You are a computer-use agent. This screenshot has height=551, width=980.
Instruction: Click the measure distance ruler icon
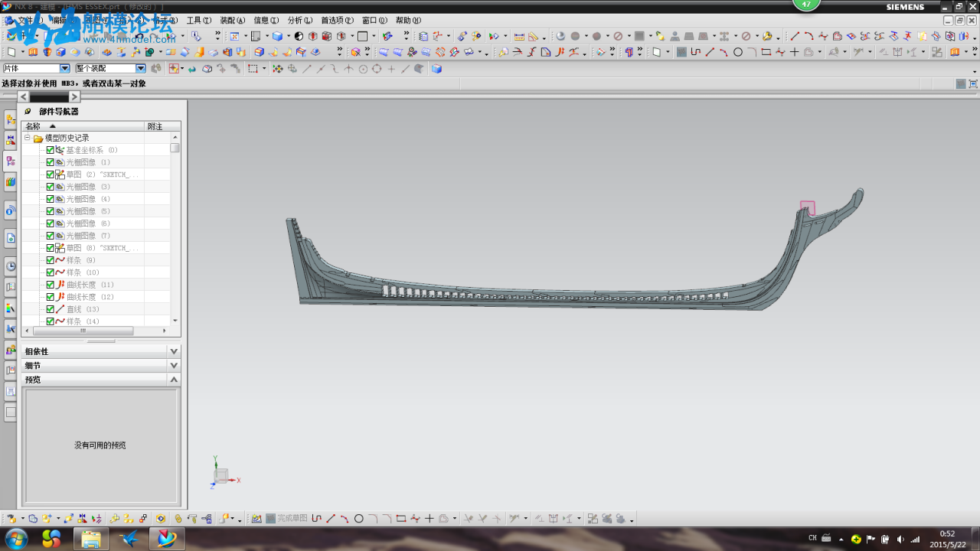(519, 36)
